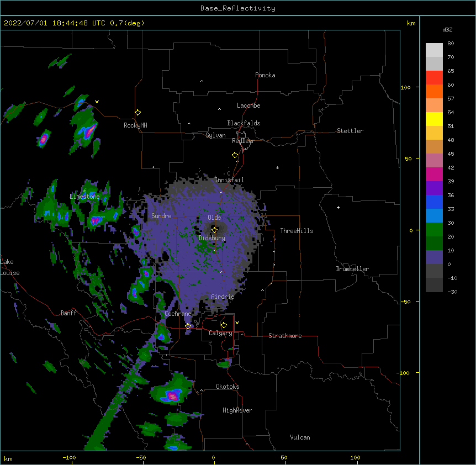The height and width of the screenshot is (465, 476).
Task: Select the 65 dBZ red color swatch
Action: pyautogui.click(x=434, y=78)
